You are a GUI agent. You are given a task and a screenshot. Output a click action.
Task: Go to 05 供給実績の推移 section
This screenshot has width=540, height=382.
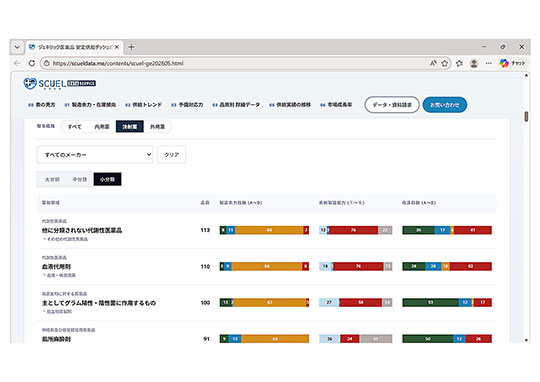pyautogui.click(x=290, y=104)
